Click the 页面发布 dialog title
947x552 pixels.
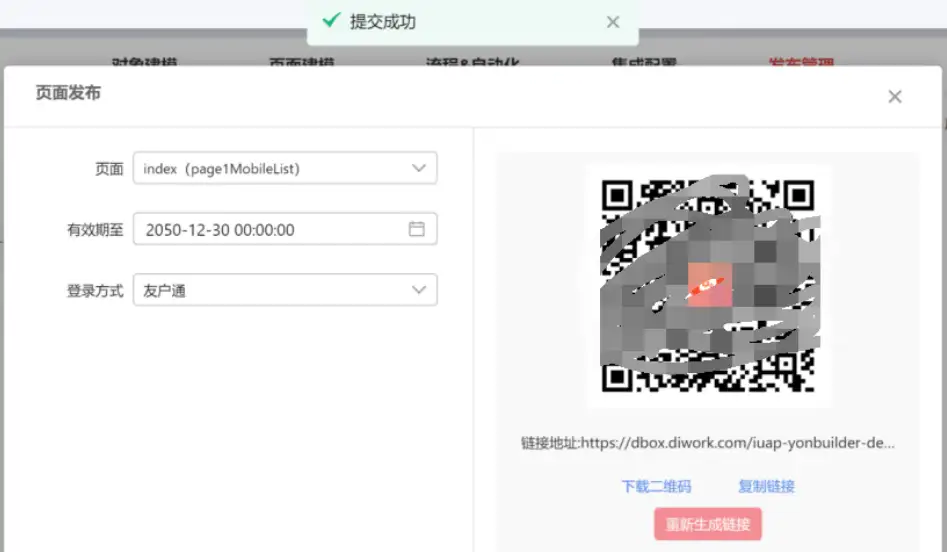(x=68, y=93)
